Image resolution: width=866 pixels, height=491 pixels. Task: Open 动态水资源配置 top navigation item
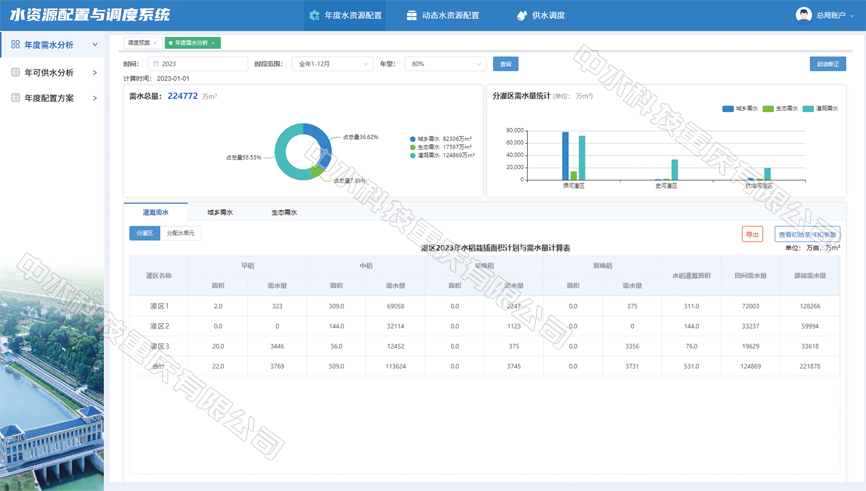[442, 15]
